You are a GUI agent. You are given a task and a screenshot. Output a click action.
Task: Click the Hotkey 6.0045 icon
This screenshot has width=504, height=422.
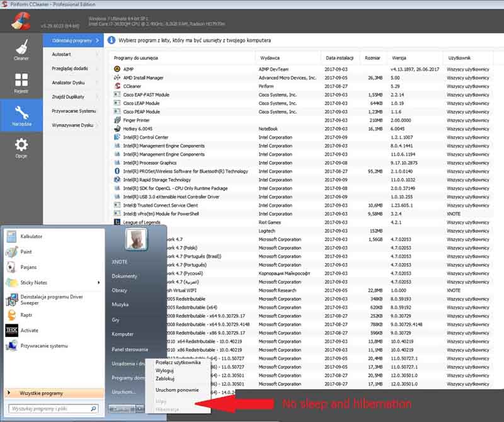(117, 128)
